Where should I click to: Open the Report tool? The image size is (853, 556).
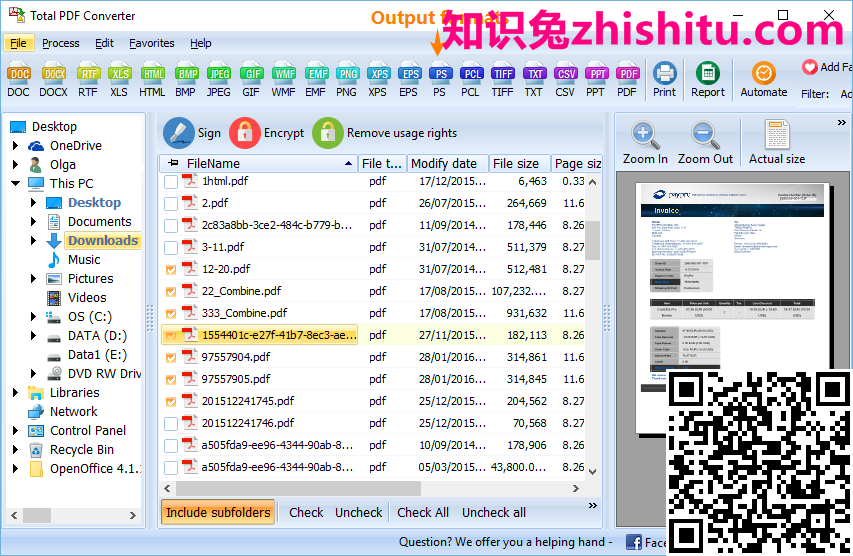pyautogui.click(x=708, y=80)
